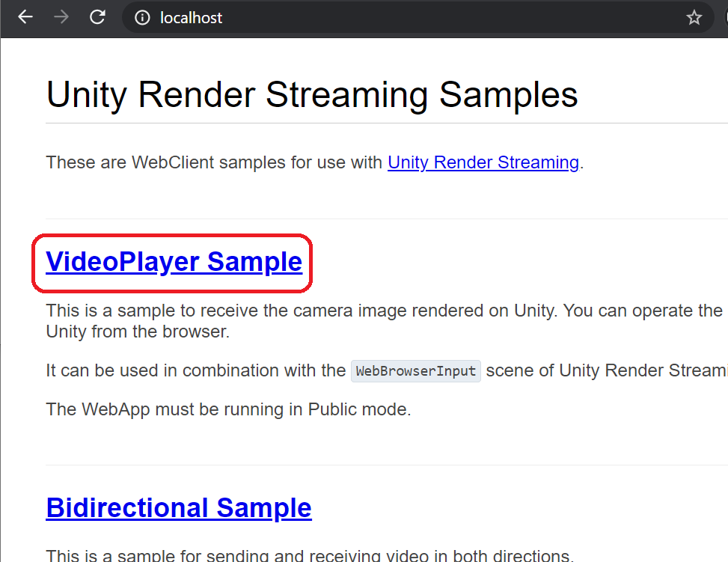Click the divider line under the main heading
This screenshot has height=562, width=728.
374,123
